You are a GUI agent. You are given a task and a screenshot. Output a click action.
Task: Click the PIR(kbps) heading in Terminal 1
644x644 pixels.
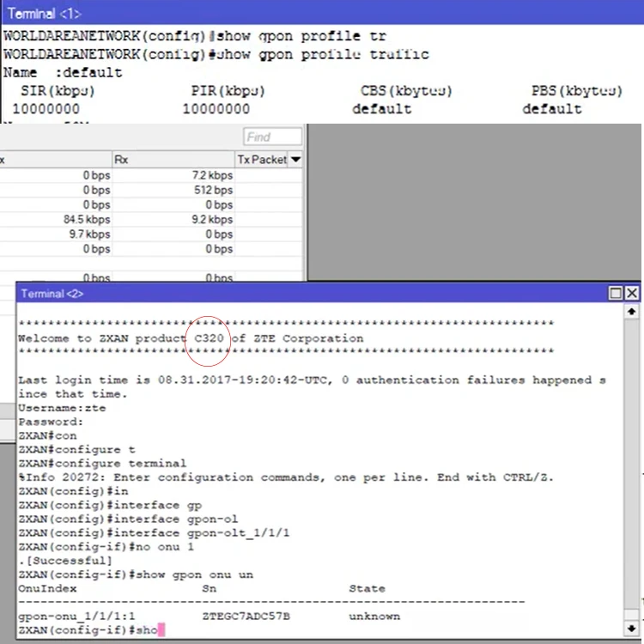tap(228, 91)
